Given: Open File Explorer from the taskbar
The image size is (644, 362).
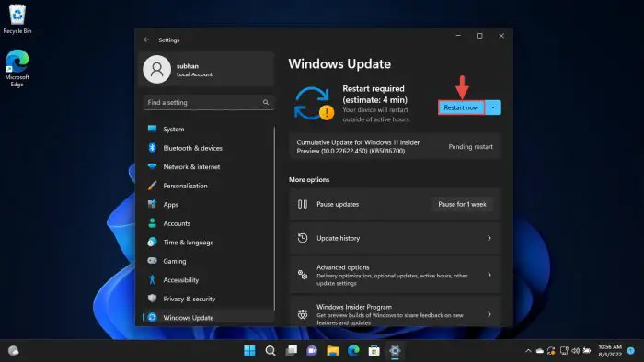Looking at the screenshot, I should click(x=333, y=351).
